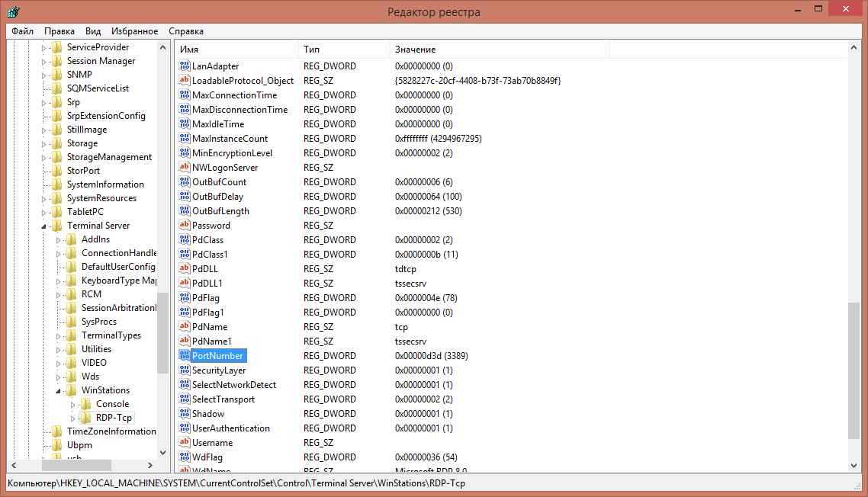The width and height of the screenshot is (868, 497).
Task: Expand the Wds tree node
Action: [59, 377]
